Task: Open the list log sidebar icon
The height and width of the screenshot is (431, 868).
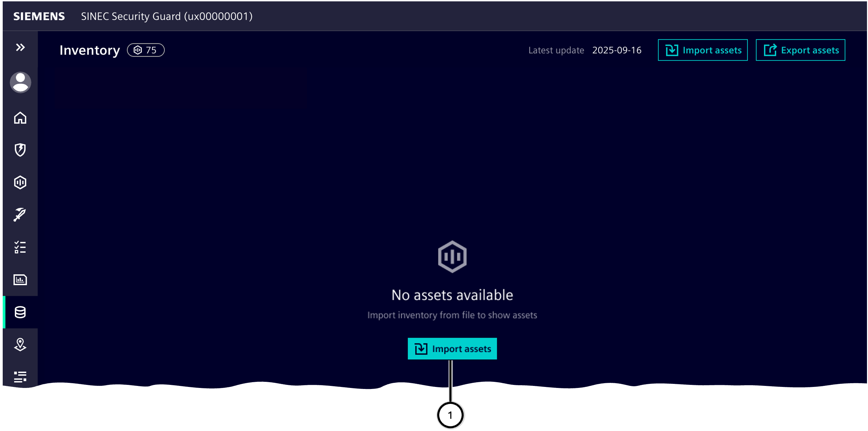Action: [x=20, y=376]
